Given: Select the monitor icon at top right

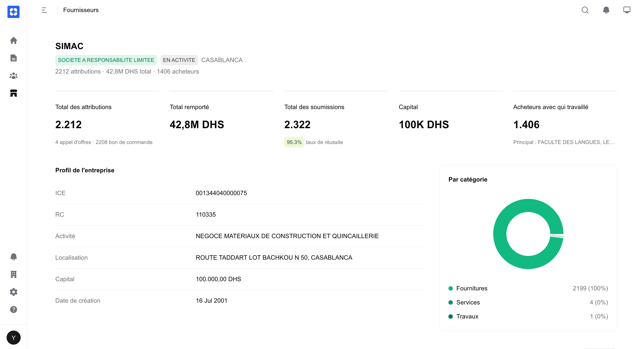Looking at the screenshot, I should coord(627,10).
